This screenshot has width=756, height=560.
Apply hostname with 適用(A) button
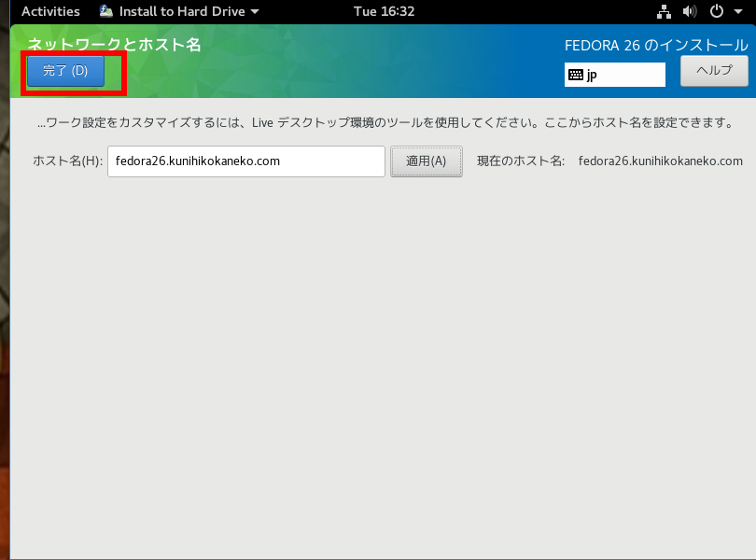427,161
